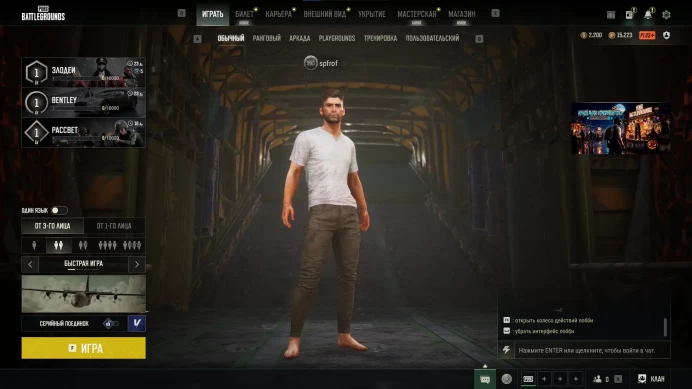Select От 1-го лица perspective
The width and height of the screenshot is (692, 389).
click(114, 226)
